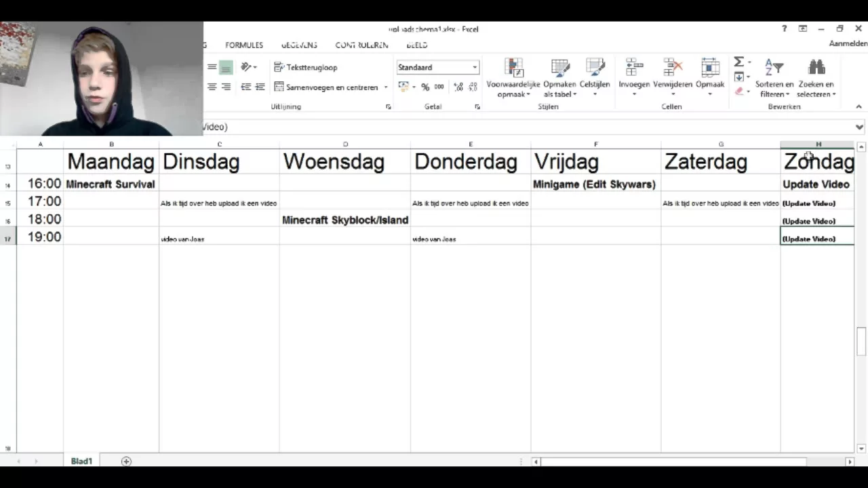Open Excel Help question mark

tap(785, 28)
